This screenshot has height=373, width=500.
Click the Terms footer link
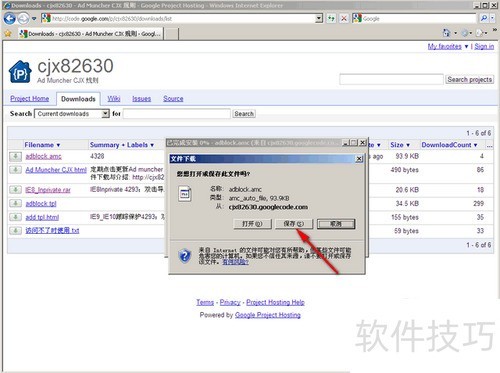tap(205, 302)
